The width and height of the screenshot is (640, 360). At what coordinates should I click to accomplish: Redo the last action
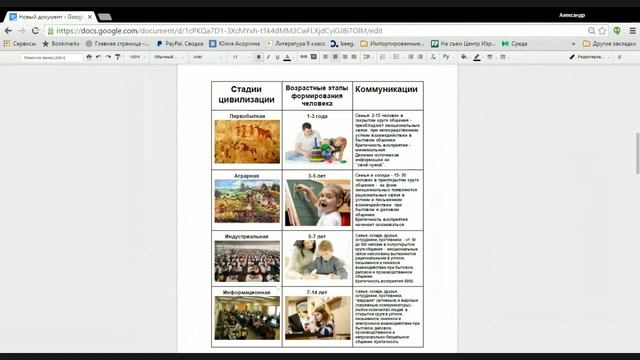(108, 57)
